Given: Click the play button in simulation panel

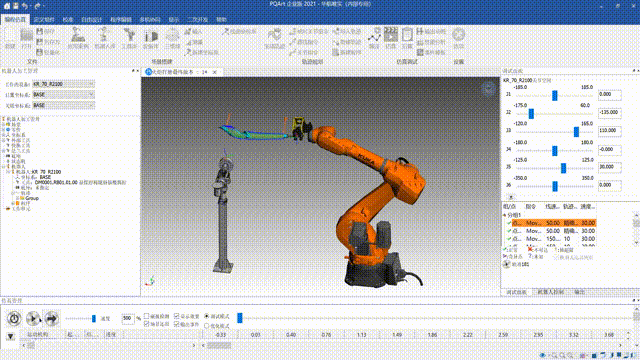Looking at the screenshot, I should click(x=33, y=318).
